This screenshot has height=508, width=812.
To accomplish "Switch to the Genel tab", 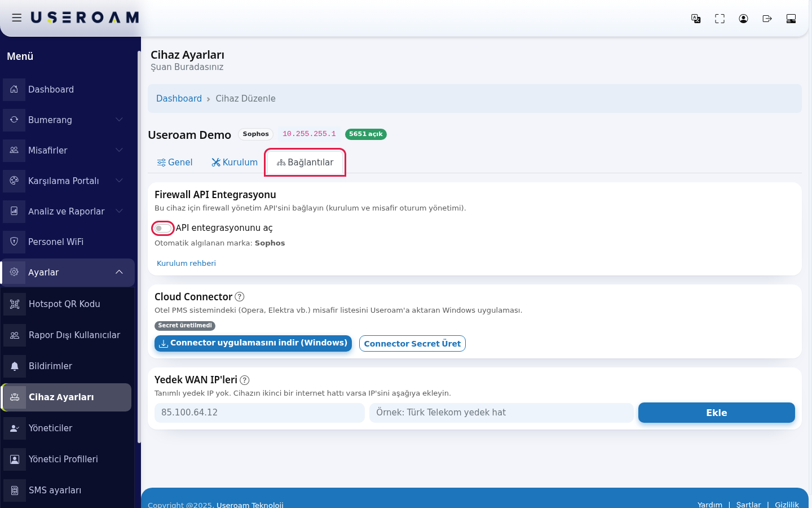I will pyautogui.click(x=175, y=163).
